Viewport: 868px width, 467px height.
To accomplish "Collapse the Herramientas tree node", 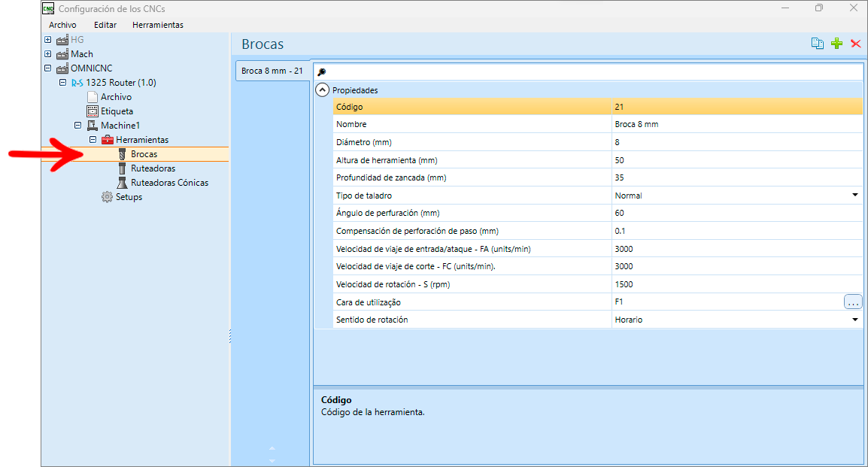I will [93, 139].
